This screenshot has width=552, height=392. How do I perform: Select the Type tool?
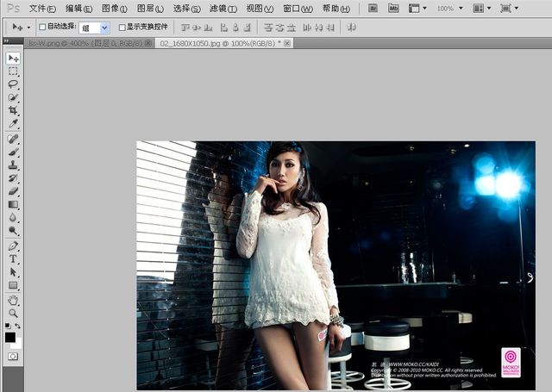pyautogui.click(x=14, y=259)
